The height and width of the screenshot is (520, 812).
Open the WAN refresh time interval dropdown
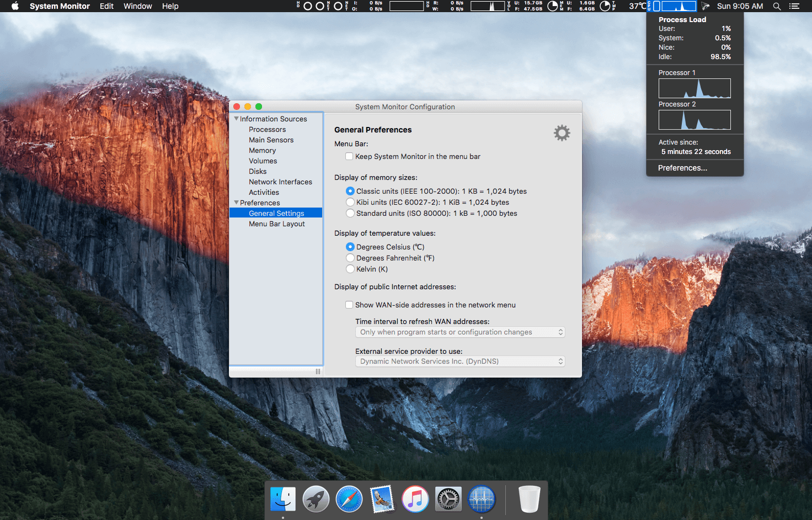[460, 332]
